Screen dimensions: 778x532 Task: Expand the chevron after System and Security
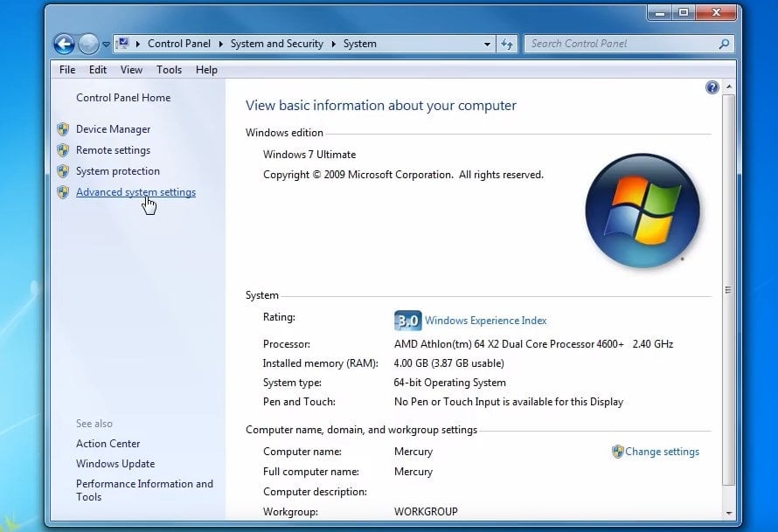(x=333, y=44)
